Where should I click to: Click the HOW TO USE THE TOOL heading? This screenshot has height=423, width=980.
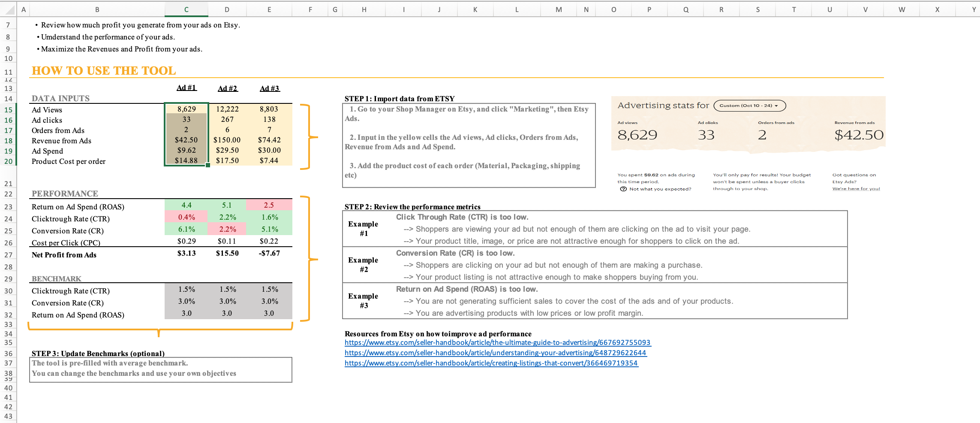click(104, 70)
